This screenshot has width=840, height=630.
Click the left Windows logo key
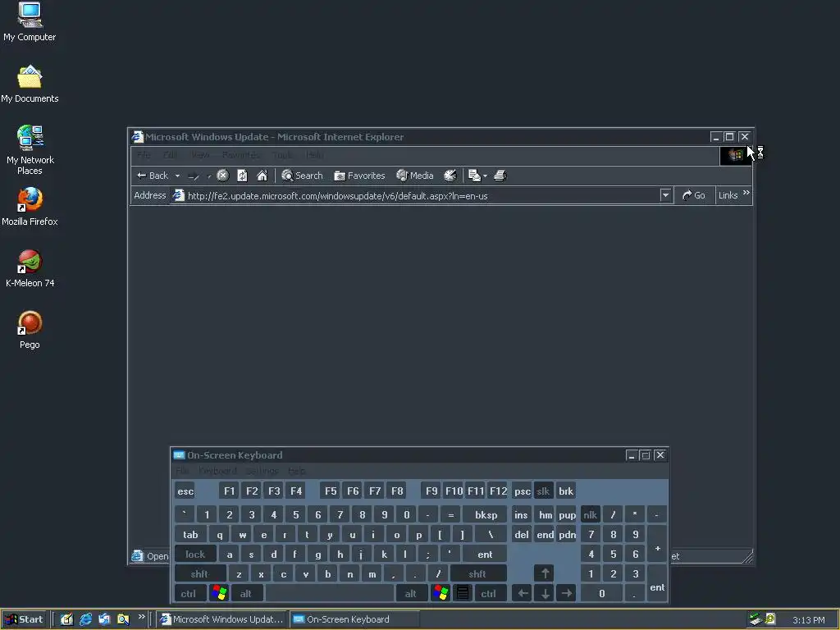219,593
